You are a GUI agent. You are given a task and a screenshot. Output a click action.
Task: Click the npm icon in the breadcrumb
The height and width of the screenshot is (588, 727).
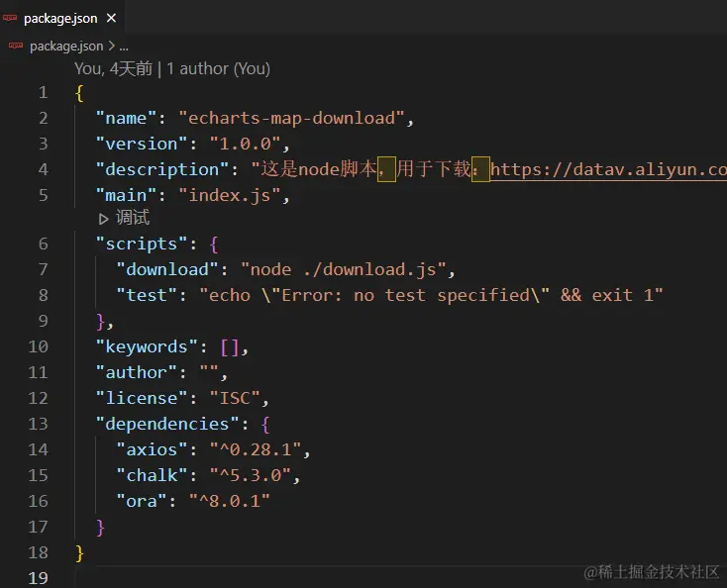[16, 46]
